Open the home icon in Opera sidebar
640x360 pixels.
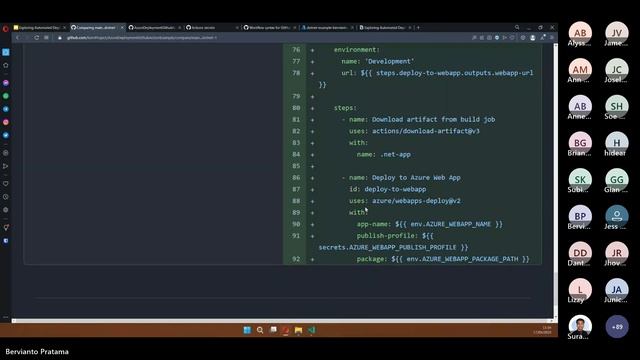(x=6, y=65)
